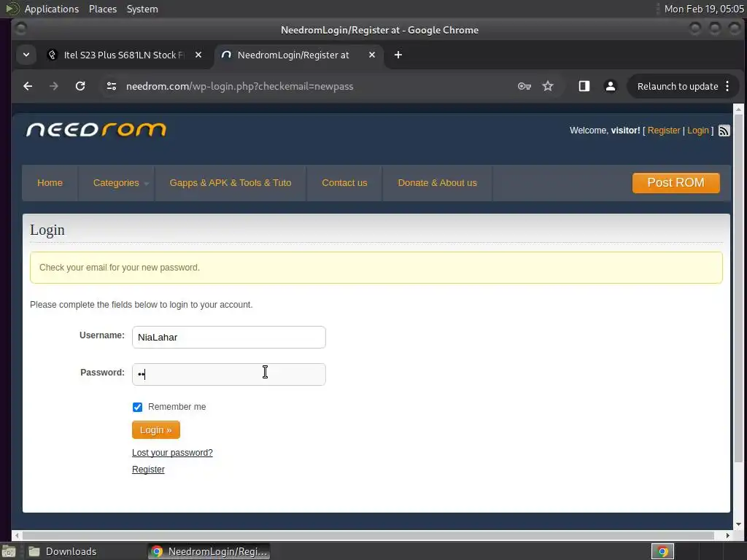Select the Needrom Chrome taskbar item

209,551
